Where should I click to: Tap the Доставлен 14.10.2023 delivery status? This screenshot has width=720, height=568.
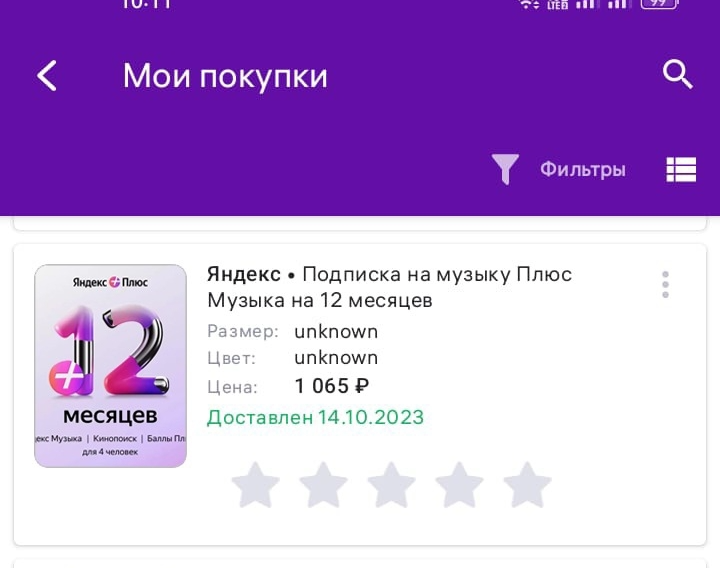pyautogui.click(x=315, y=417)
